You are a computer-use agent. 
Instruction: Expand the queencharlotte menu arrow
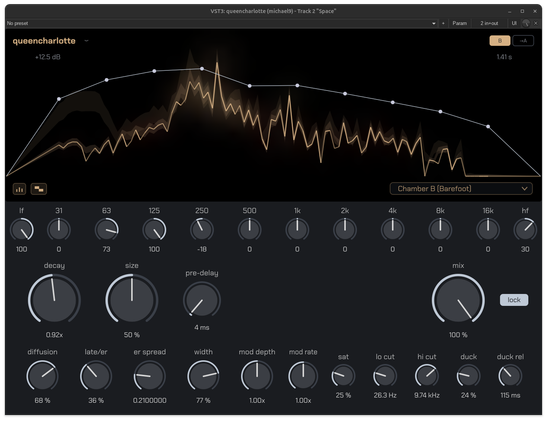click(x=86, y=41)
